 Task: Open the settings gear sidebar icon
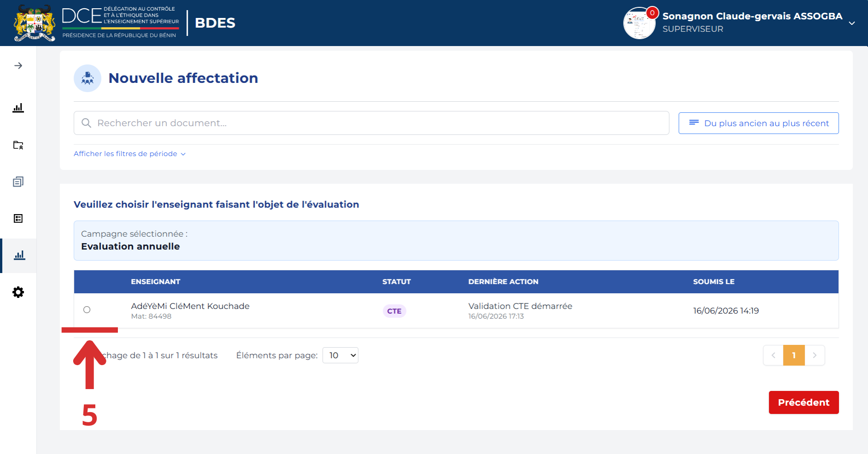click(18, 292)
